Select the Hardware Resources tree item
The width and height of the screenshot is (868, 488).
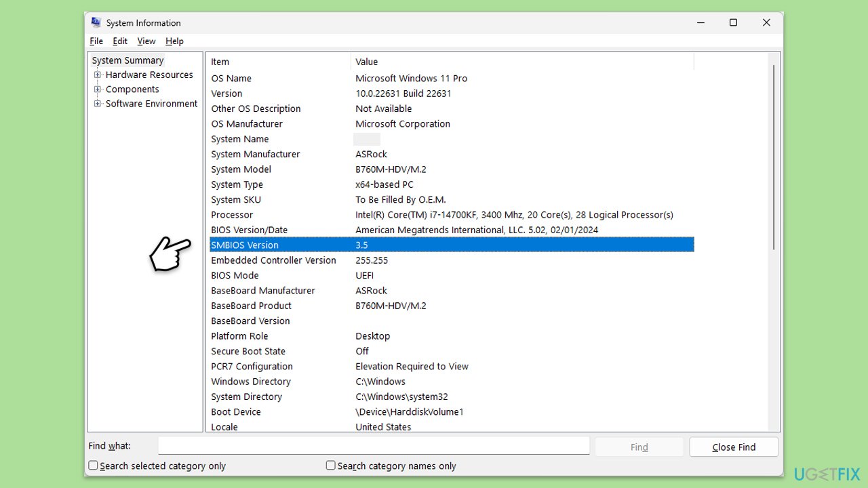pyautogui.click(x=149, y=75)
